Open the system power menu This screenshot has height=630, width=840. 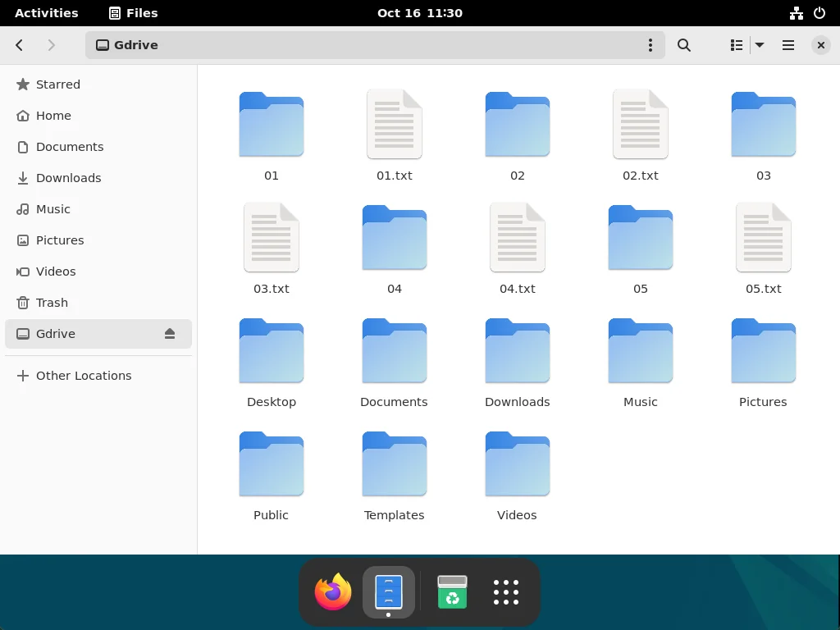(x=819, y=13)
